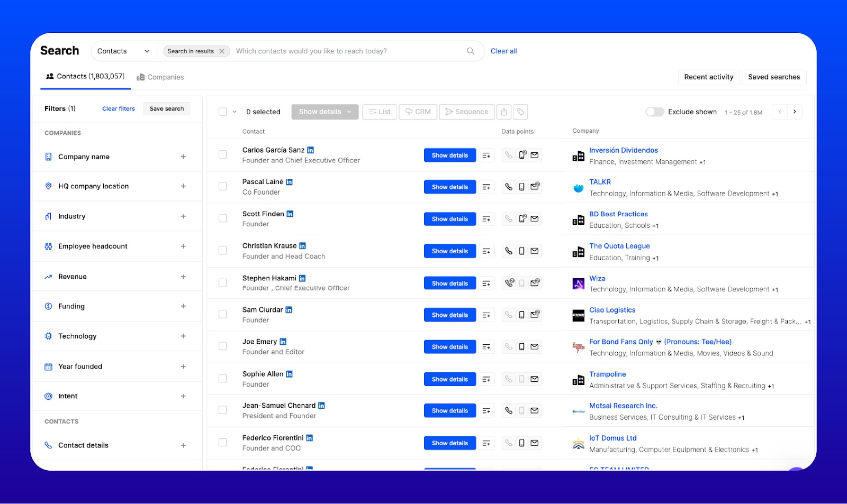Click the Sequence toolbar button
The image size is (847, 504).
coord(467,112)
